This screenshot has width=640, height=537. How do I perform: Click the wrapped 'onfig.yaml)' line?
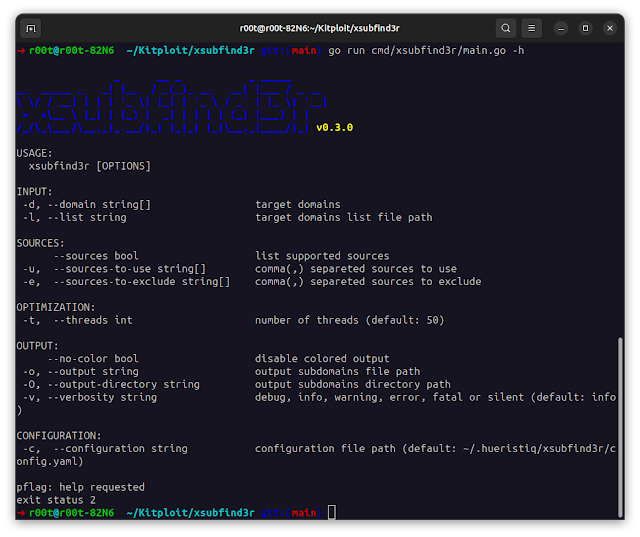(50, 462)
